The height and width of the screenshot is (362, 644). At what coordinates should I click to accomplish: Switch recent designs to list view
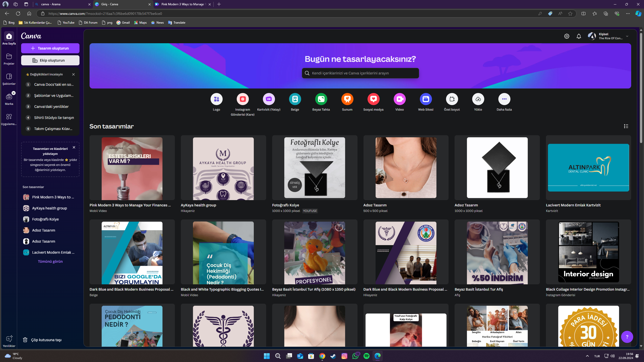click(626, 126)
